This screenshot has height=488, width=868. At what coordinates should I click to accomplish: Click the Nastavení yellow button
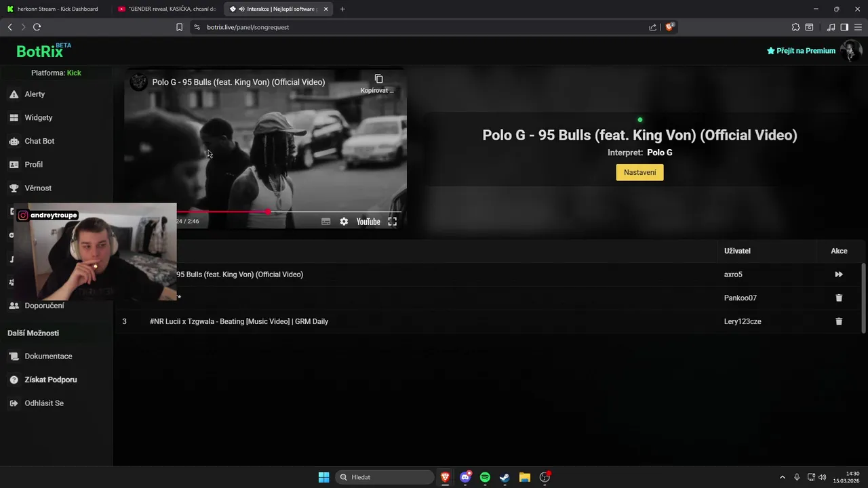pos(639,173)
